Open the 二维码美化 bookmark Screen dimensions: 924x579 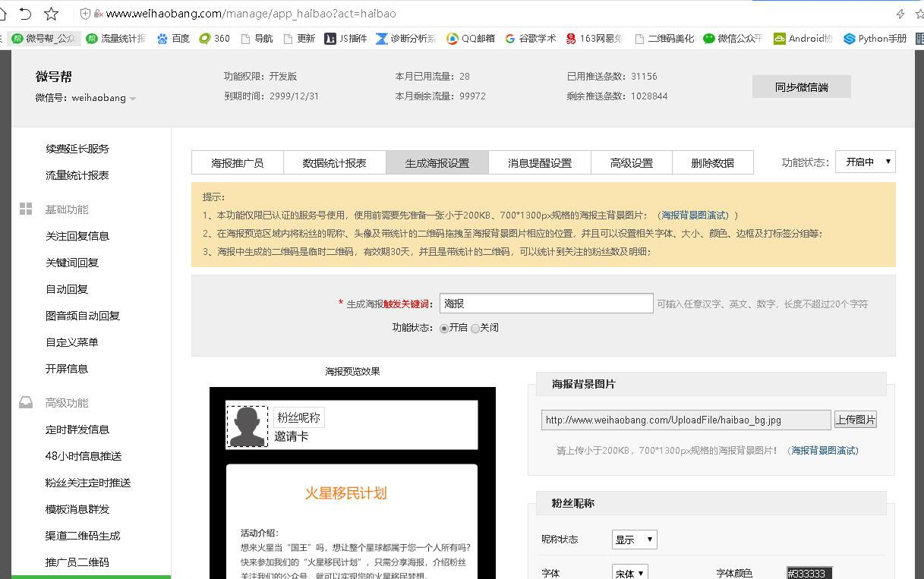664,38
